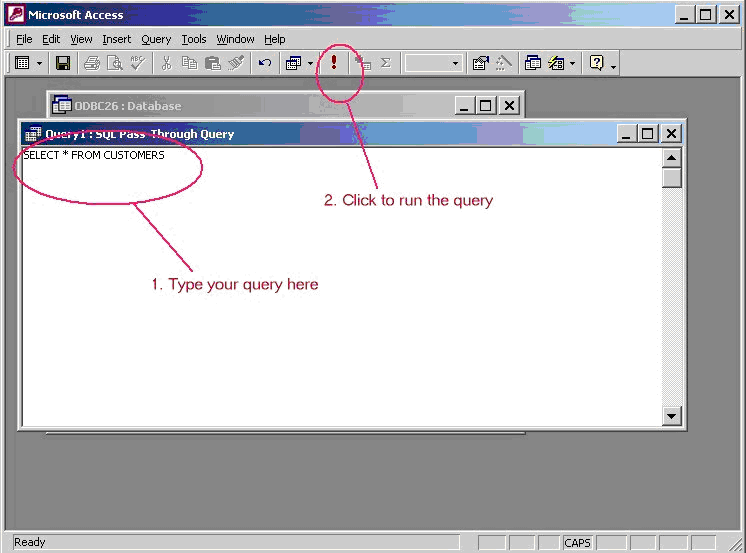Open the Top Values combo box
Screen dimensions: 746x553
point(432,63)
